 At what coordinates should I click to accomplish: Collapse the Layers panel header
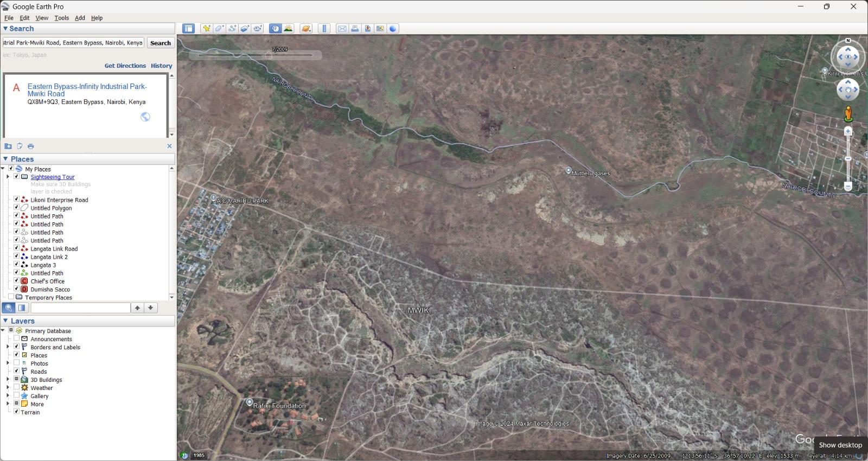(5, 321)
